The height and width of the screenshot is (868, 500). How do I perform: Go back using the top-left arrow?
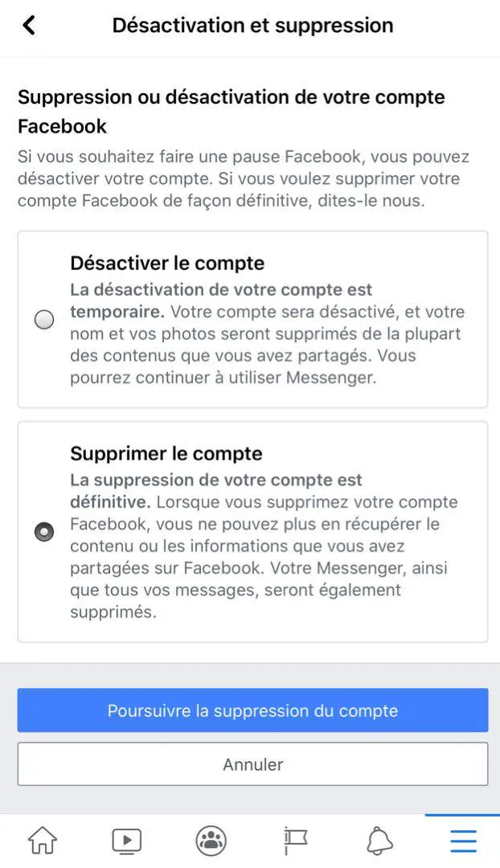pyautogui.click(x=29, y=26)
